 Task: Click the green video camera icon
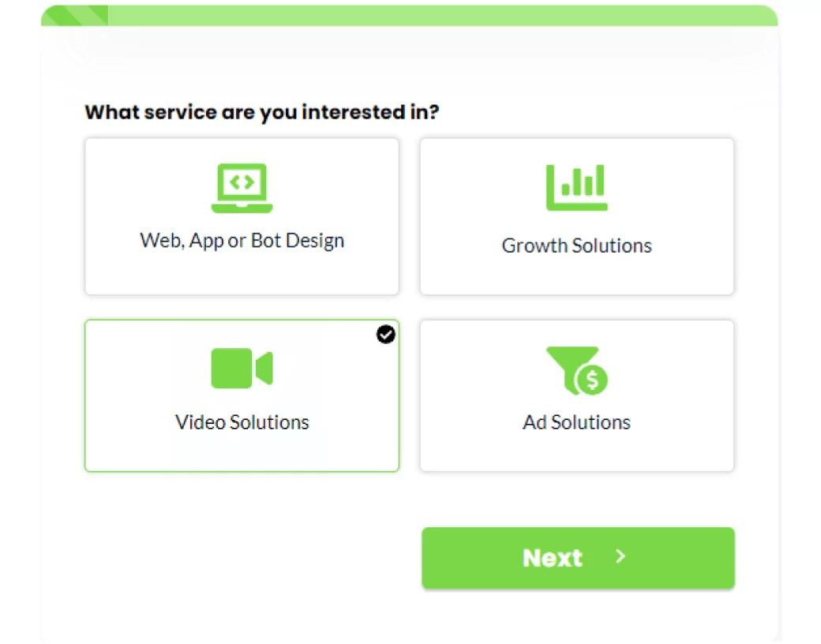pos(242,368)
